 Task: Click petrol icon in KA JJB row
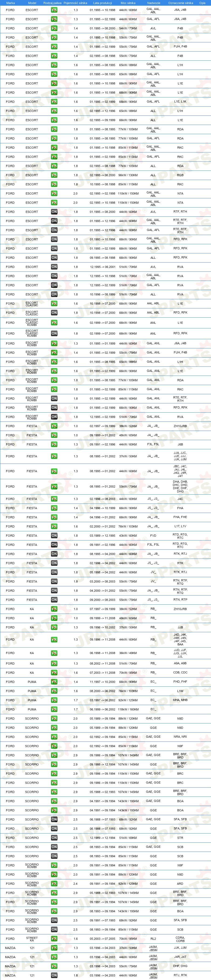click(x=54, y=627)
